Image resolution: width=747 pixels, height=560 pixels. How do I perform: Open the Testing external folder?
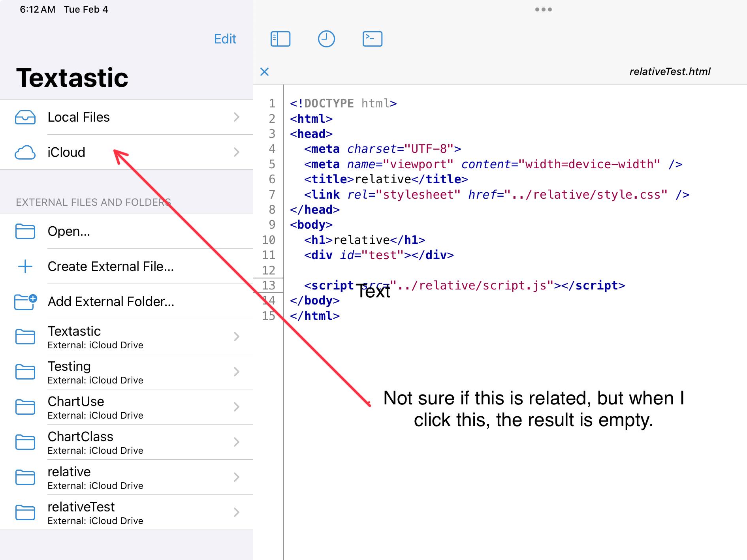click(x=126, y=372)
